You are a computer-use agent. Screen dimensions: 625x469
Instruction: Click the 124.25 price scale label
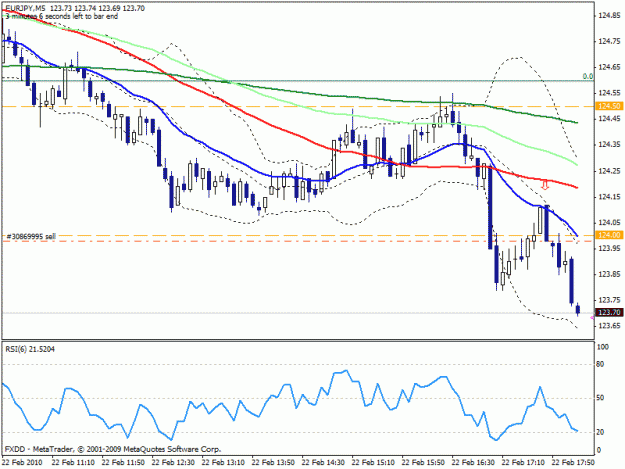click(609, 171)
